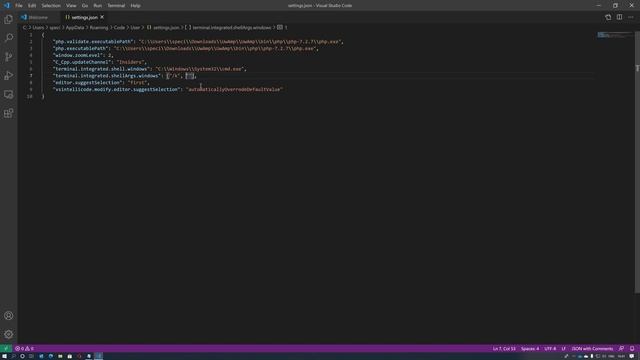Open the Terminal menu
Screen dimensions: 640x360
coord(116,6)
